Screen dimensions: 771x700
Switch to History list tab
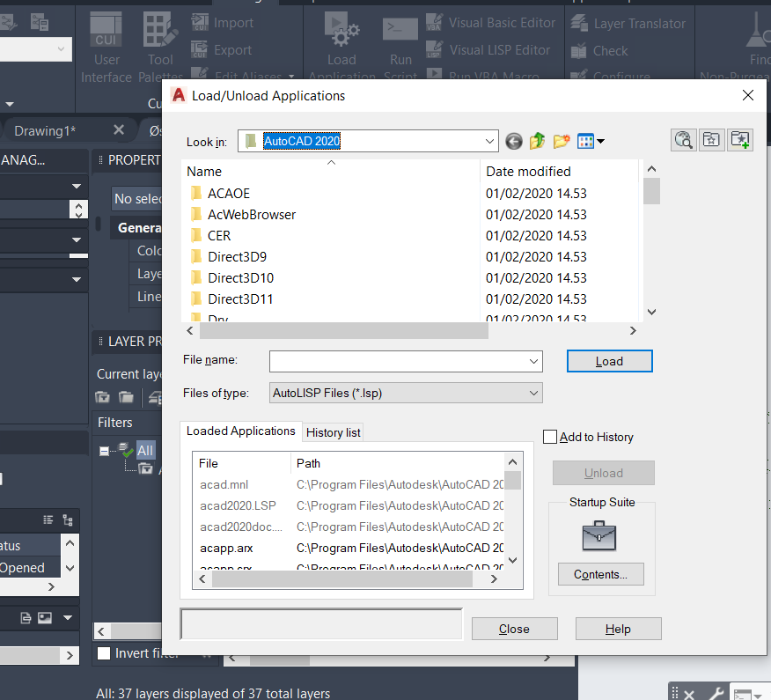333,432
